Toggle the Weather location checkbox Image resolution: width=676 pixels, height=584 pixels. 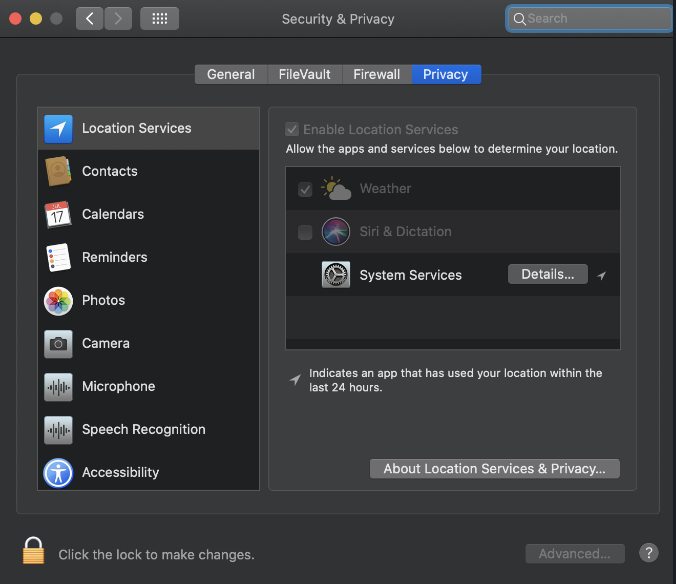click(305, 189)
